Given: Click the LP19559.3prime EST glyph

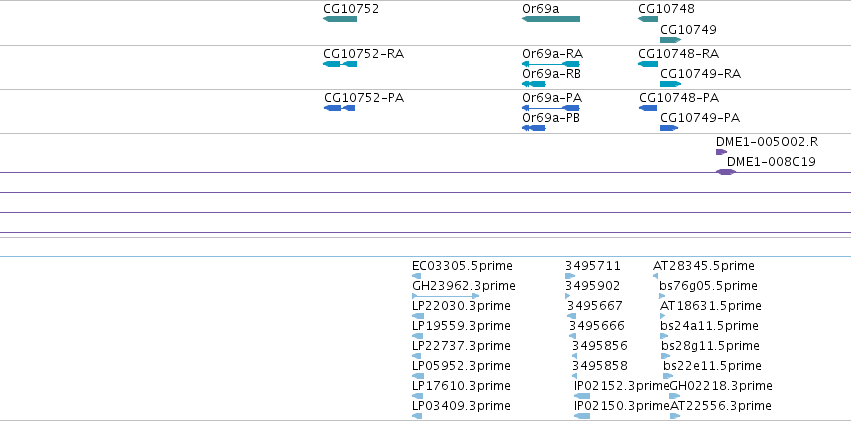Looking at the screenshot, I should pyautogui.click(x=418, y=336).
